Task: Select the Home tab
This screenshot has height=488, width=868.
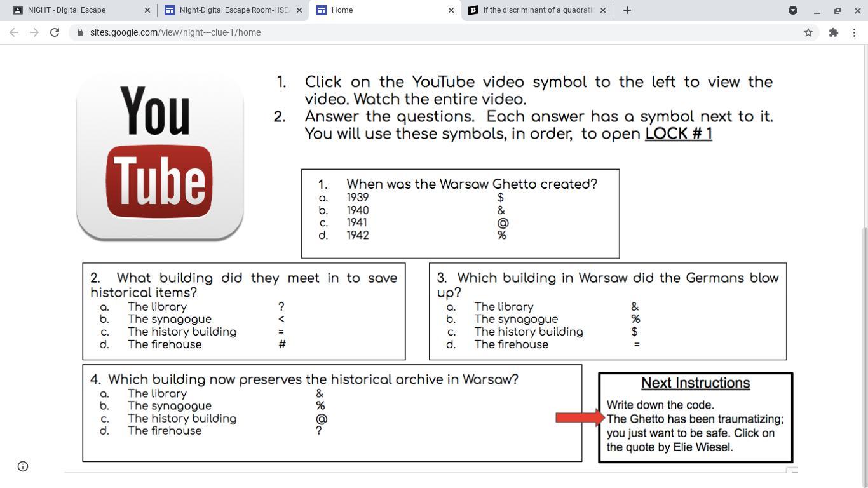Action: 384,10
